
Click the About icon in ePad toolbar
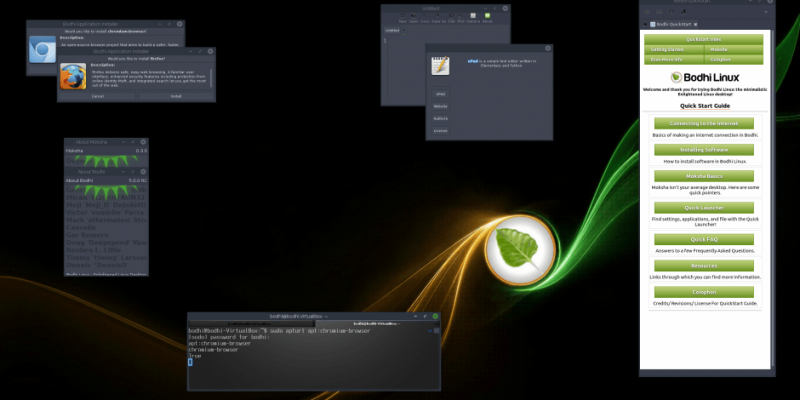click(x=488, y=18)
